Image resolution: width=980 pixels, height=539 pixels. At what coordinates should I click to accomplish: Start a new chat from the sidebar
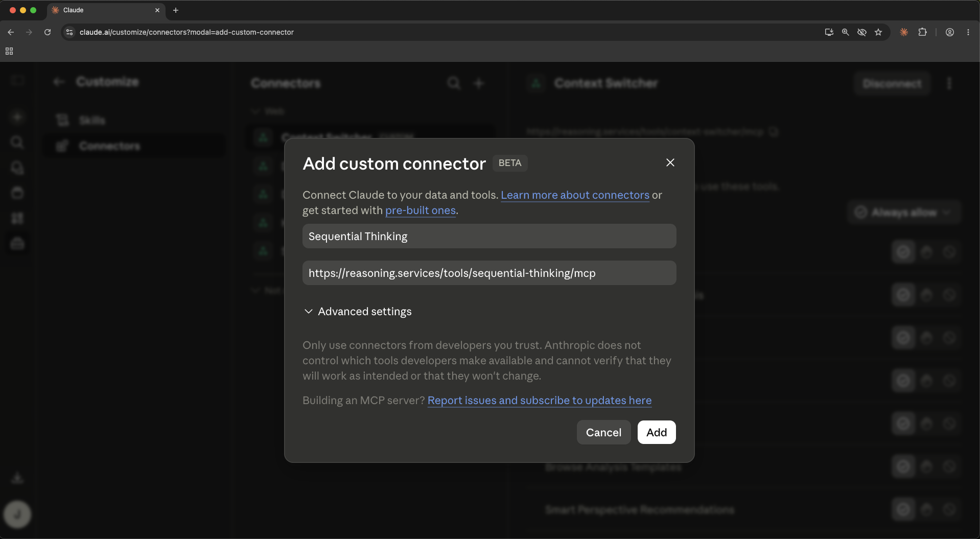[x=17, y=117]
